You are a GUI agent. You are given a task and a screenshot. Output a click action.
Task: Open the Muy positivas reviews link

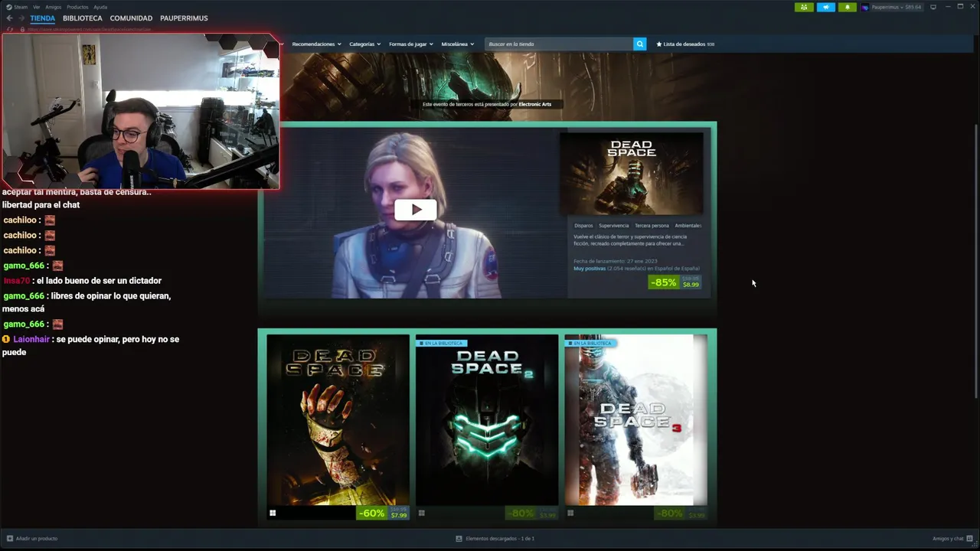(590, 269)
